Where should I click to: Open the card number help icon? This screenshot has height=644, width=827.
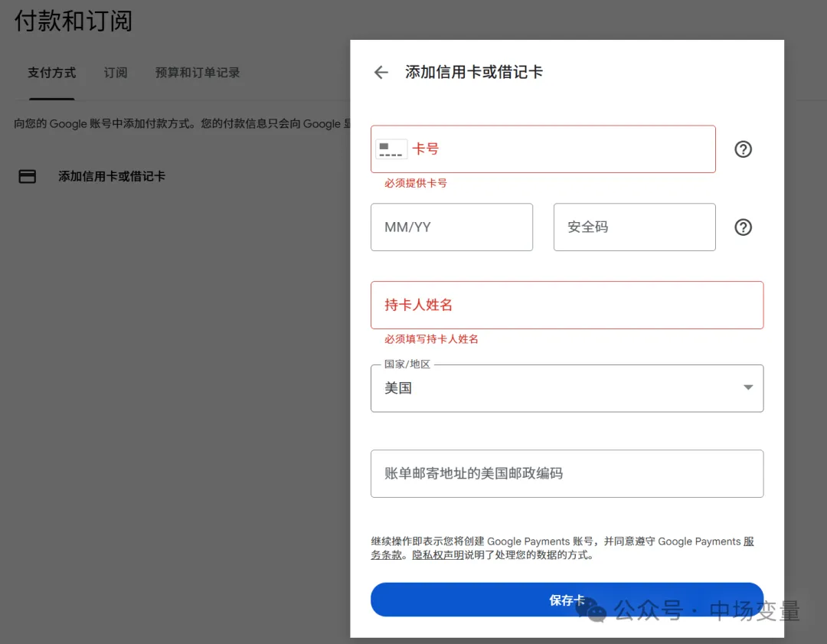point(743,149)
